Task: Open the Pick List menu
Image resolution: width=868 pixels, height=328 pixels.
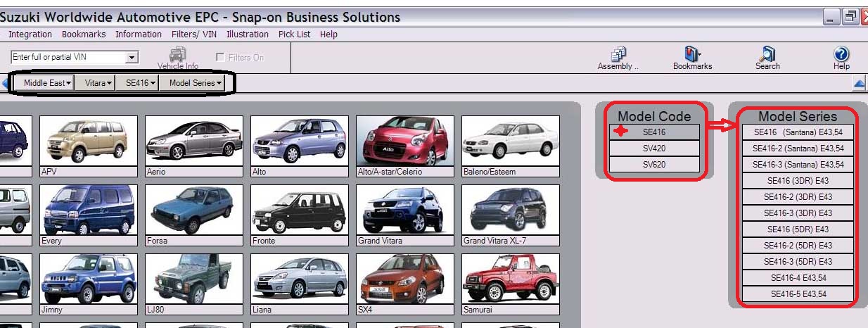Action: click(294, 34)
